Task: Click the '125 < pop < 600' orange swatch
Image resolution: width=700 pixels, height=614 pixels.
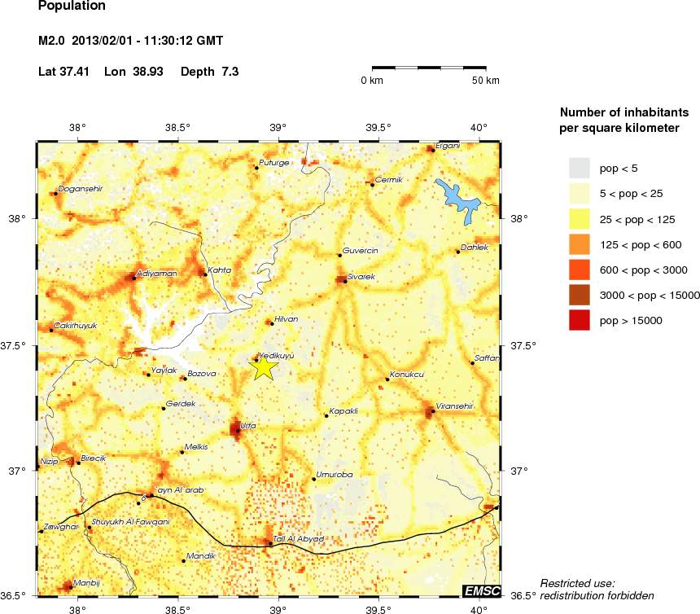Action: [579, 244]
